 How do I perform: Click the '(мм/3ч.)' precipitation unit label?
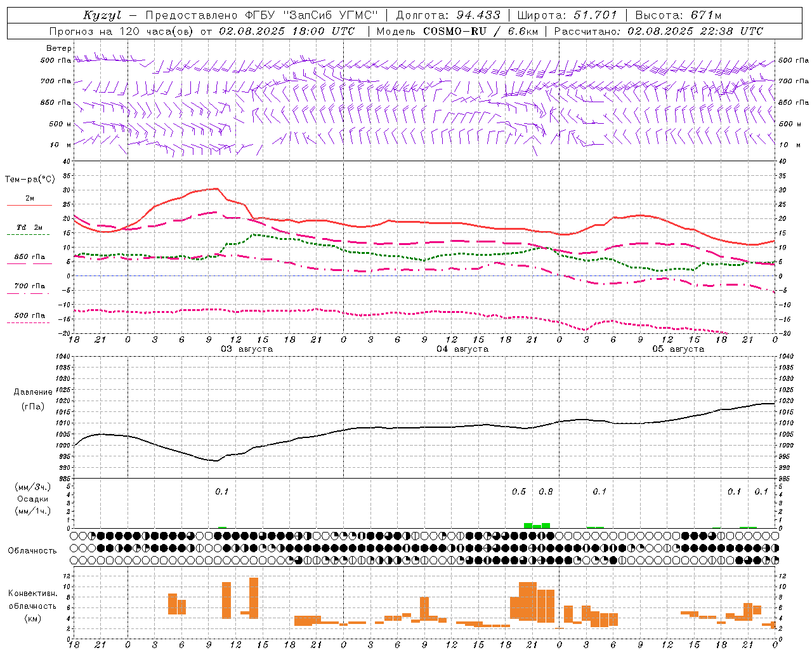click(x=33, y=487)
